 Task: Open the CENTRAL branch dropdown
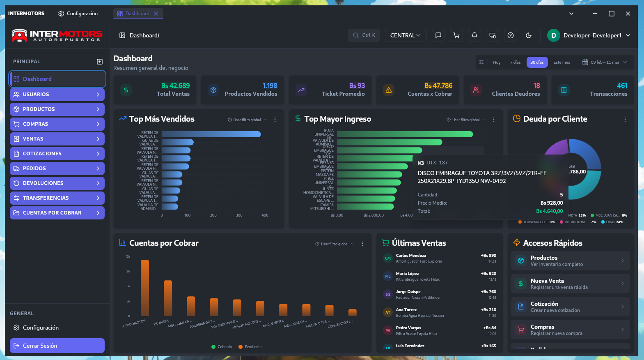[x=405, y=35]
